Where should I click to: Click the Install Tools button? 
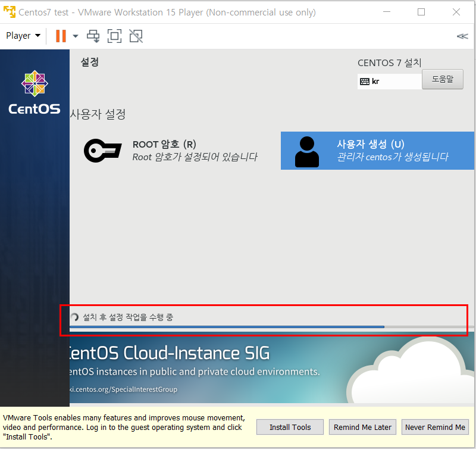coord(290,427)
